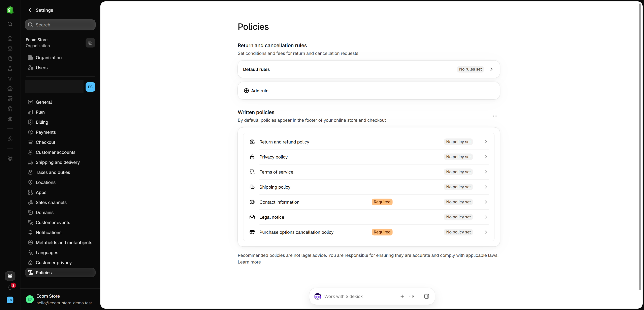
Task: Open Return and refund policy row
Action: point(368,142)
